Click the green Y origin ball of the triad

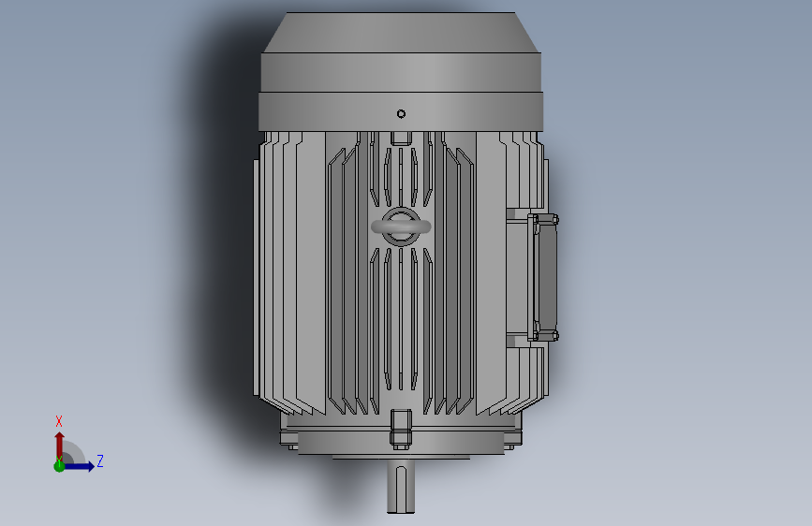60,466
